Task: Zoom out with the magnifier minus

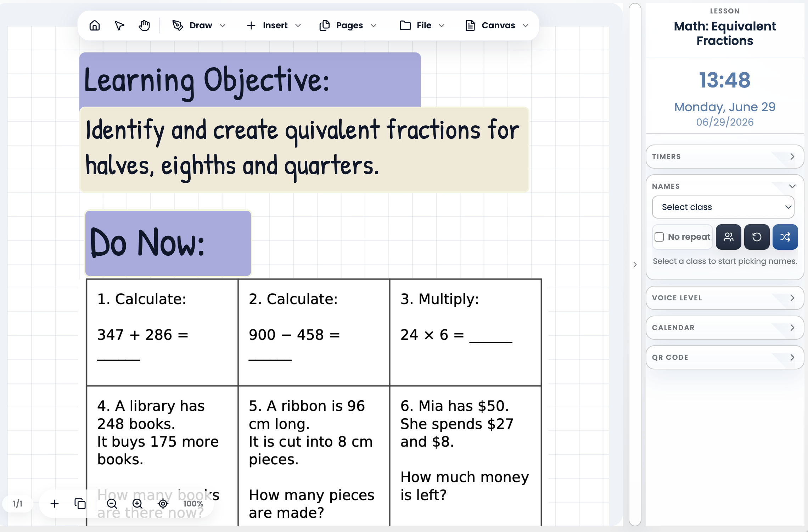Action: coord(112,504)
